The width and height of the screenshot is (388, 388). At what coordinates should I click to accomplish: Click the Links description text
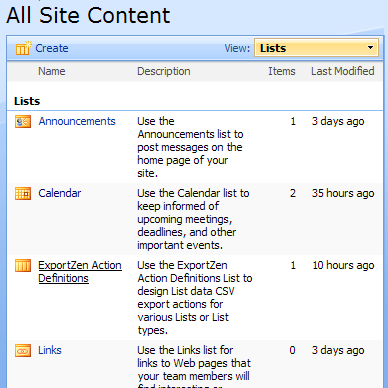(194, 366)
